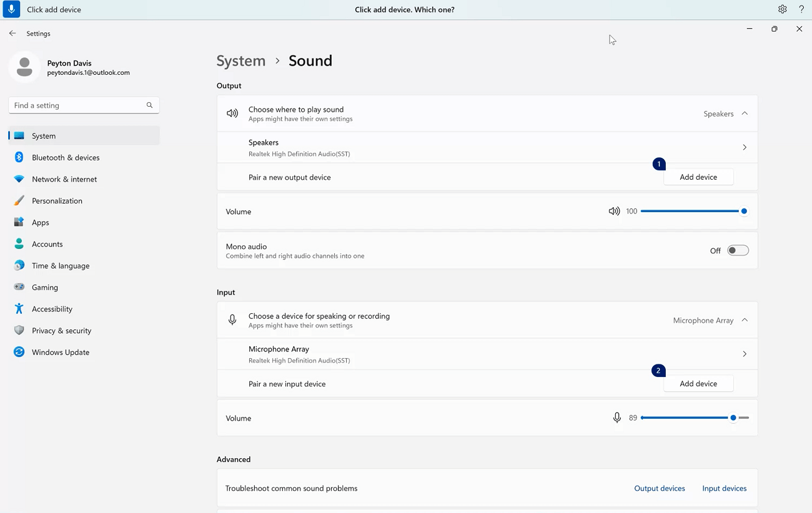Image resolution: width=812 pixels, height=513 pixels.
Task: Turn on Mono audio
Action: click(738, 250)
